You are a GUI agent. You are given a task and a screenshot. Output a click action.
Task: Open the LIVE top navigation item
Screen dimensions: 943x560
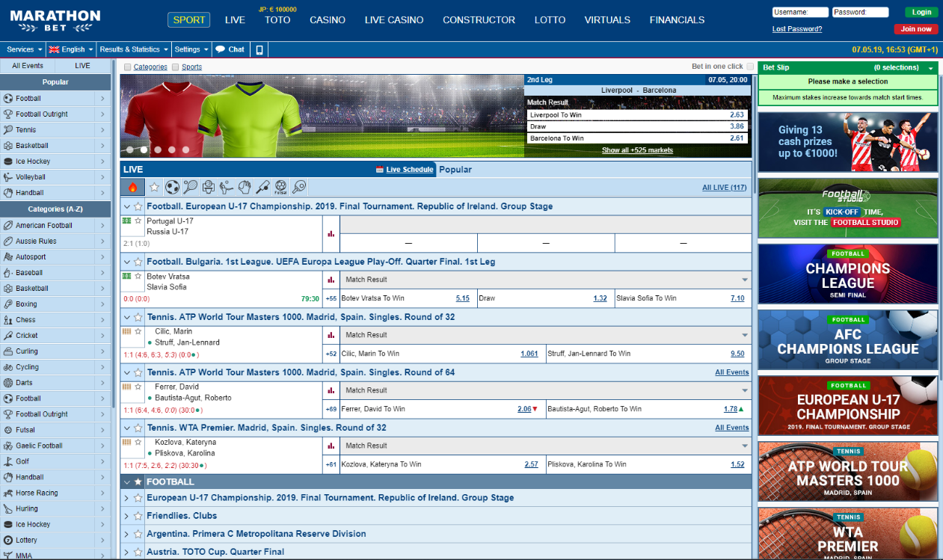click(x=235, y=20)
